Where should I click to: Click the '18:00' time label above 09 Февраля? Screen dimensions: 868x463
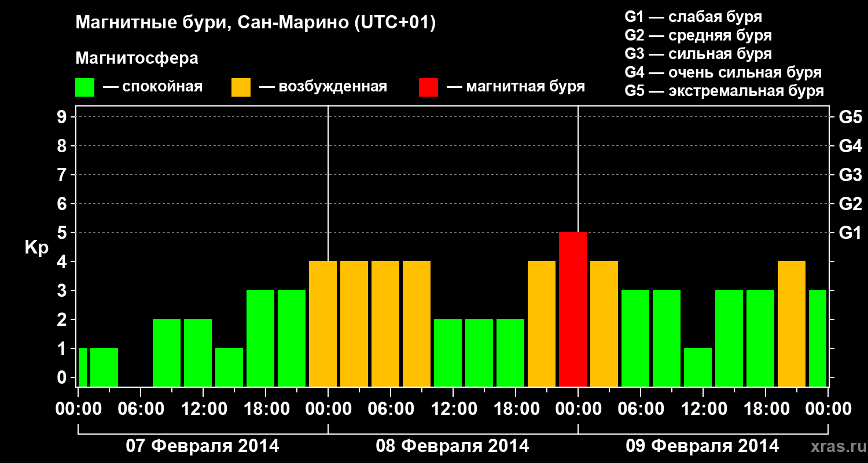click(x=766, y=409)
